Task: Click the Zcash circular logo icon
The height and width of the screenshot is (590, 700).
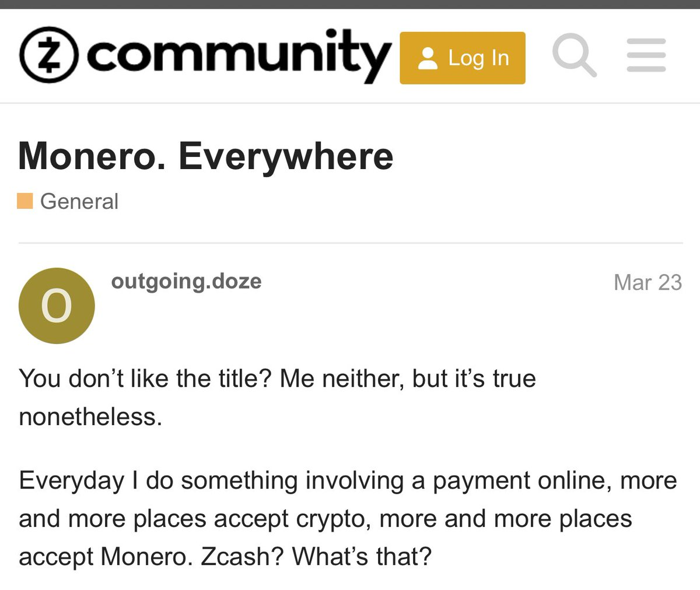Action: coord(49,55)
